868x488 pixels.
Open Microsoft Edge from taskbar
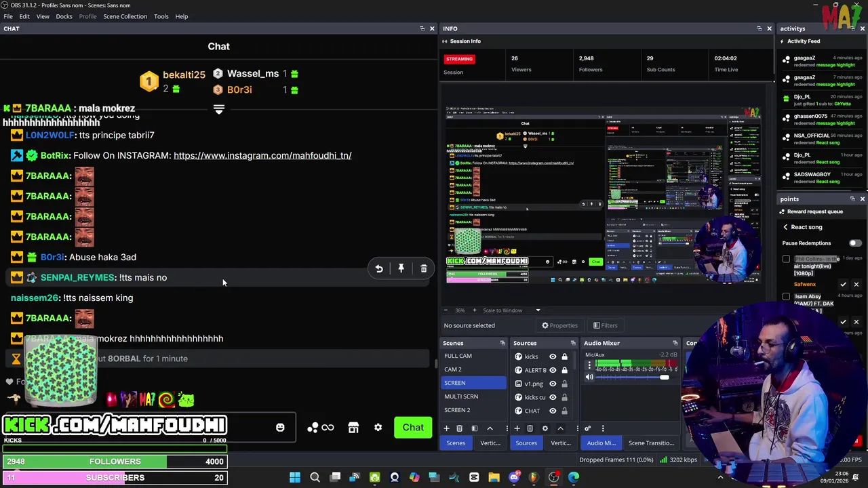[574, 477]
